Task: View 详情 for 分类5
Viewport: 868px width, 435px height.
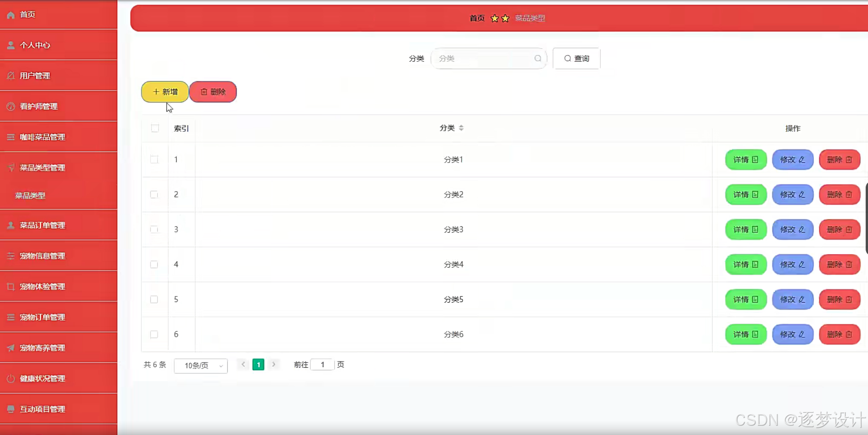Action: (x=746, y=299)
